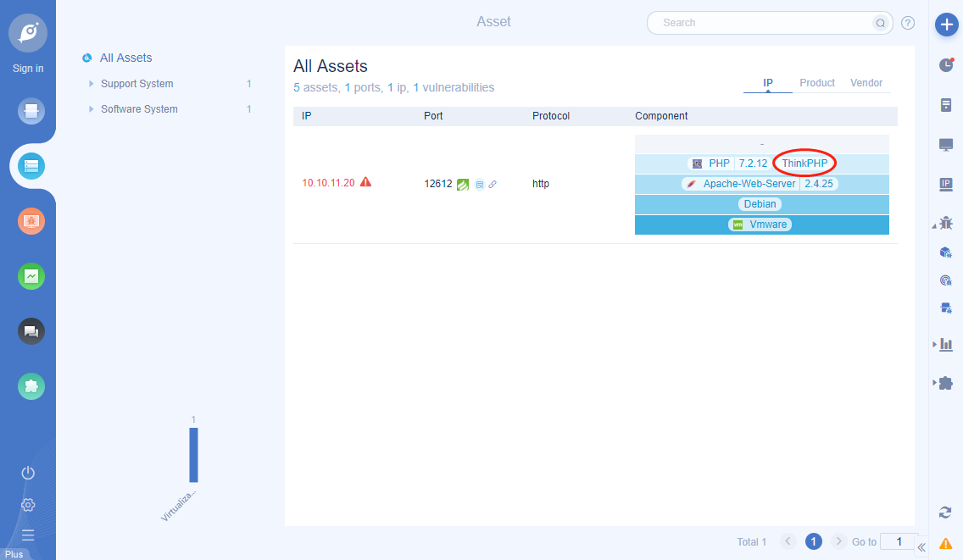The image size is (963, 560).
Task: Open the Asset section in sidebar
Action: coord(31,166)
